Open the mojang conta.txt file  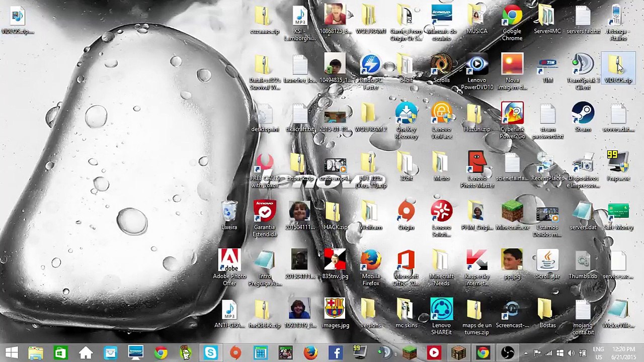click(583, 317)
